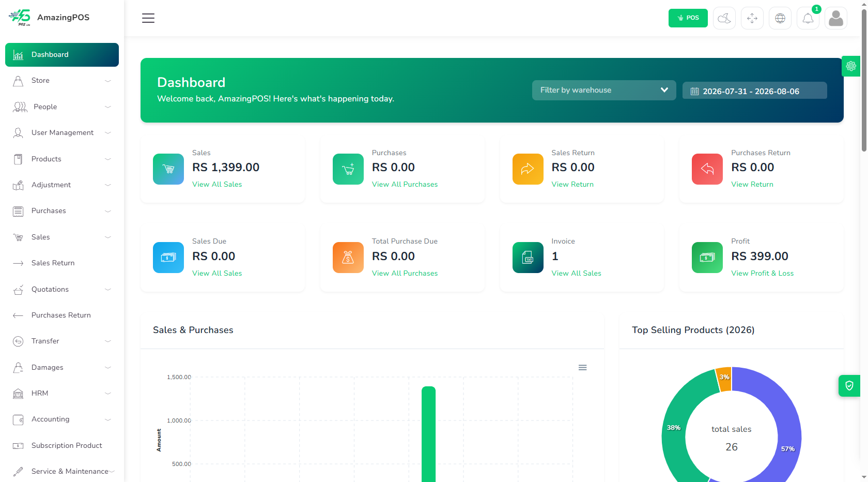Click the Sales Return arrow icon
This screenshot has width=868, height=482.
pos(528,169)
